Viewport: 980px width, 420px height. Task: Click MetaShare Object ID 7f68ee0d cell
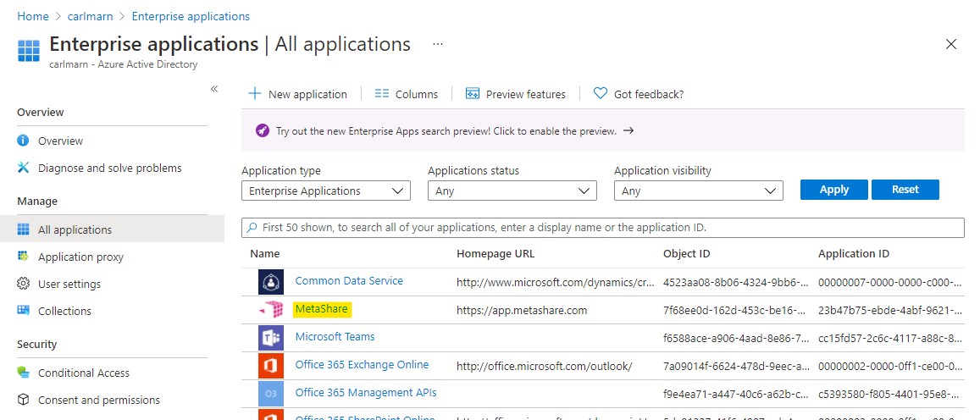pyautogui.click(x=734, y=310)
